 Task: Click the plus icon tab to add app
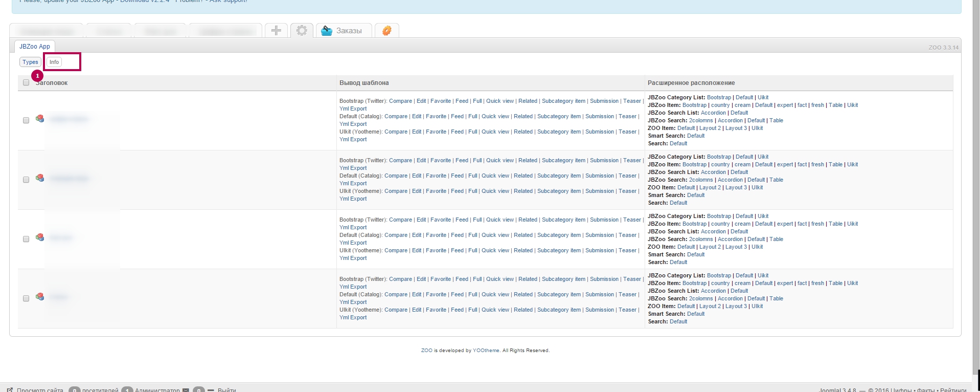pyautogui.click(x=276, y=31)
